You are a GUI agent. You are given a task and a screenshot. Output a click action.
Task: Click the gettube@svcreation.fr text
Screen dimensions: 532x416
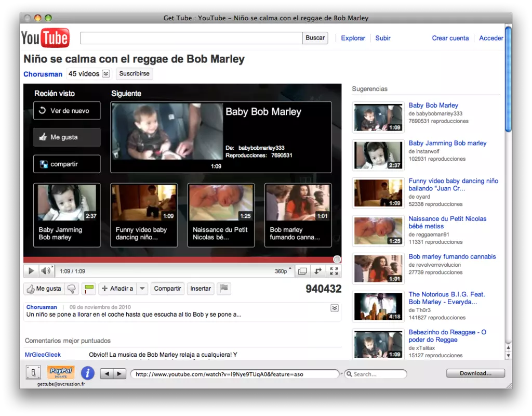[61, 384]
